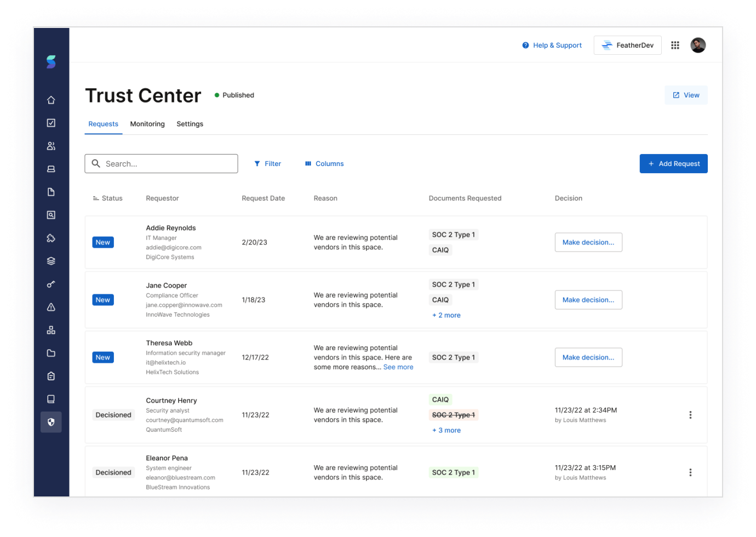Click the checkbox tasks icon in sidebar

click(x=51, y=123)
